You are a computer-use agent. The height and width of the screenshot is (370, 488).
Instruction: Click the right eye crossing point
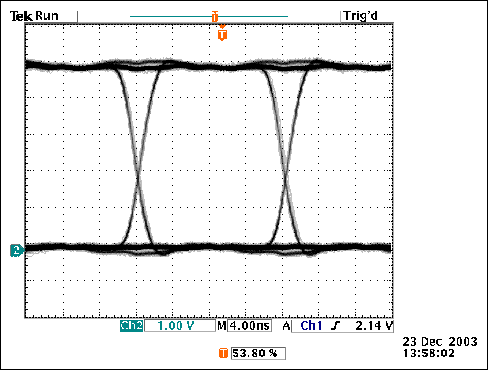point(286,174)
